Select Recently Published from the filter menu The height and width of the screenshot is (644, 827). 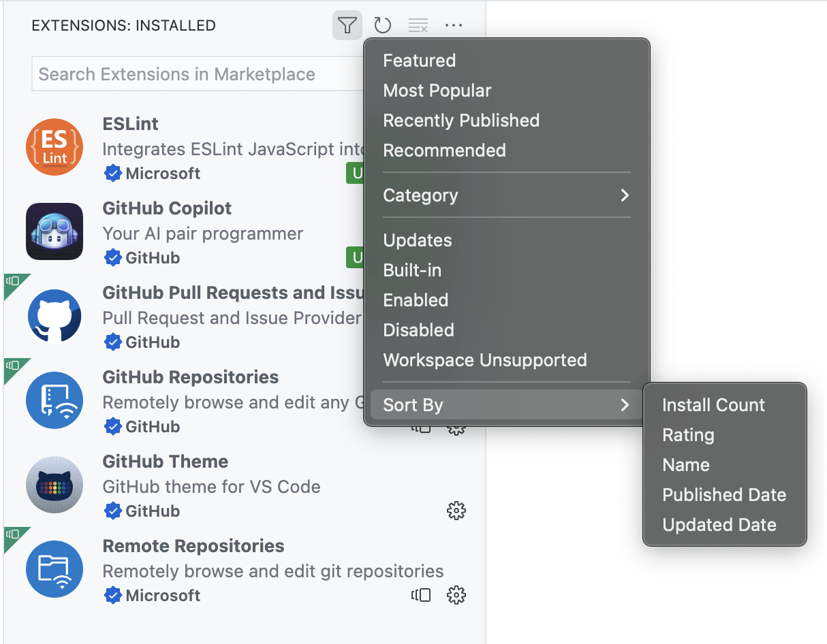(x=461, y=120)
